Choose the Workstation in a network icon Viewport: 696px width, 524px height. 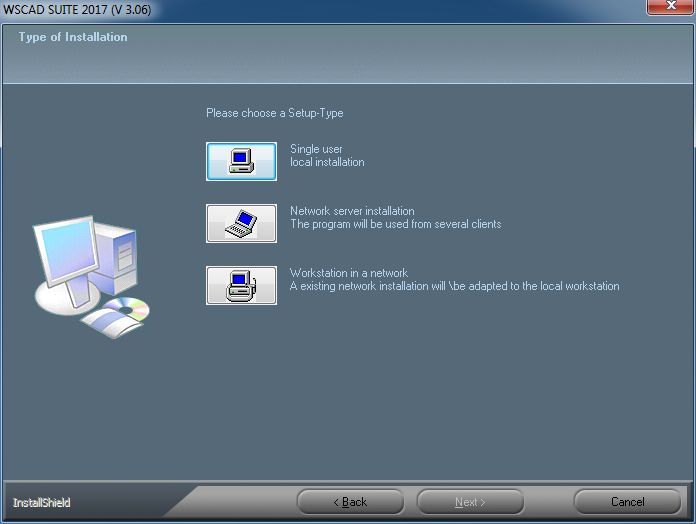point(241,286)
